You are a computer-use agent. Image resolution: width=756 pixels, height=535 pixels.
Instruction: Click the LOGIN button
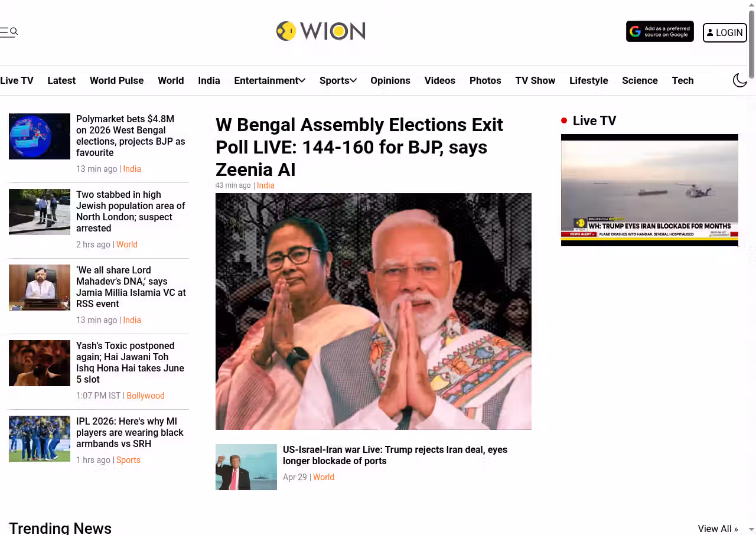tap(725, 32)
